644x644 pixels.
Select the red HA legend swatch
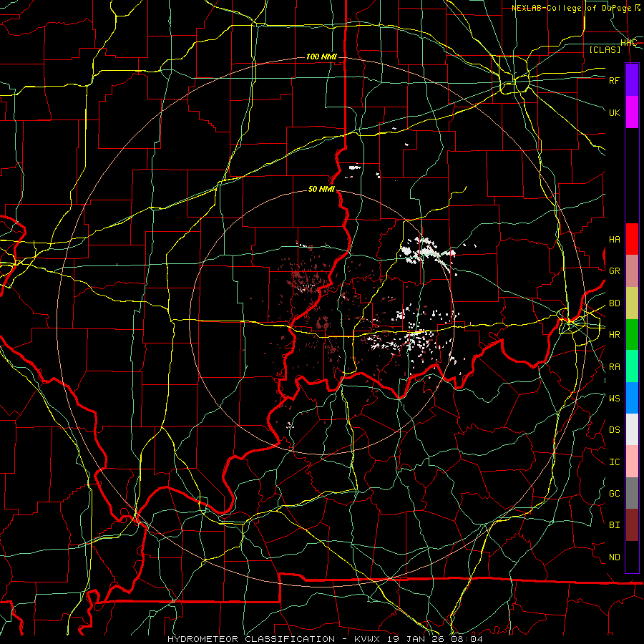(x=632, y=239)
